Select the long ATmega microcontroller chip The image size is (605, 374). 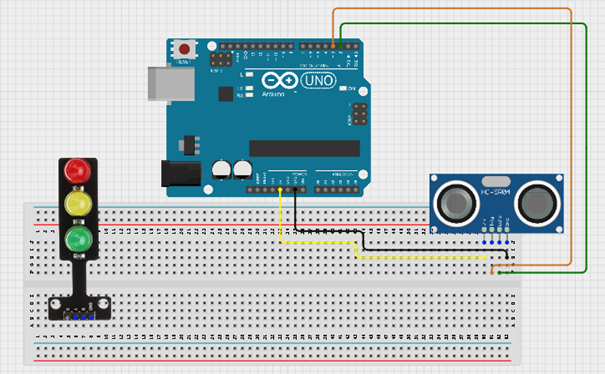pyautogui.click(x=304, y=149)
